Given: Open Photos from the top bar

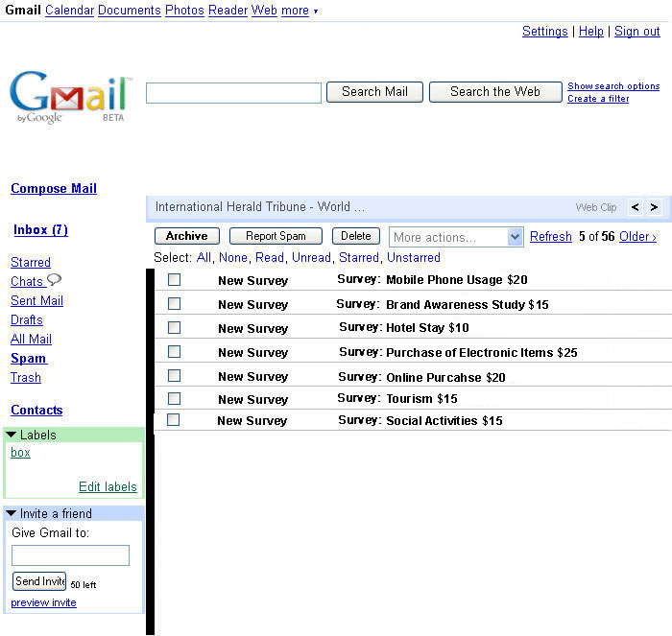Looking at the screenshot, I should coord(184,10).
